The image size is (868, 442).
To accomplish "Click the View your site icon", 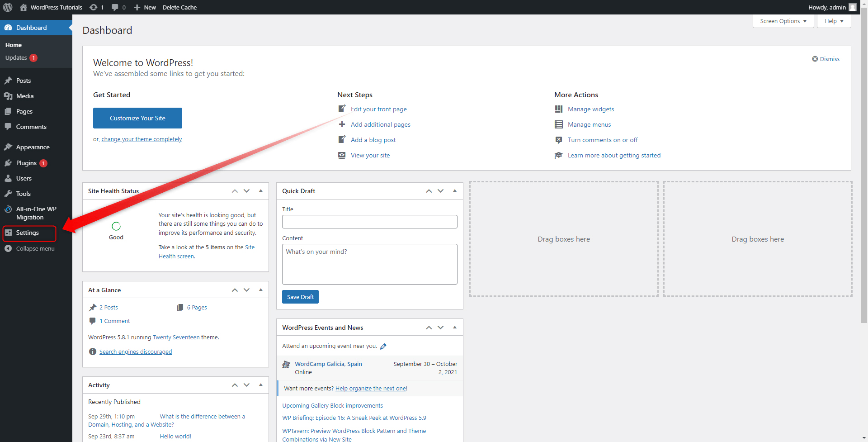I will [x=342, y=155].
